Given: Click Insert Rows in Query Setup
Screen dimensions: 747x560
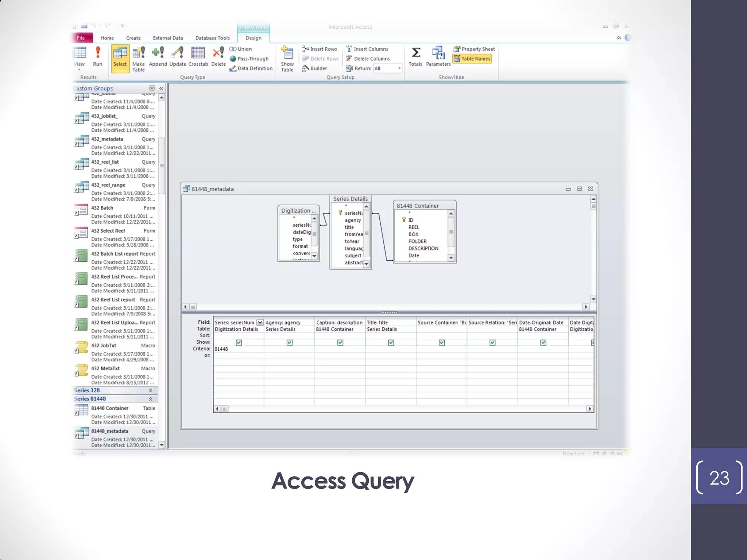Looking at the screenshot, I should pos(320,49).
